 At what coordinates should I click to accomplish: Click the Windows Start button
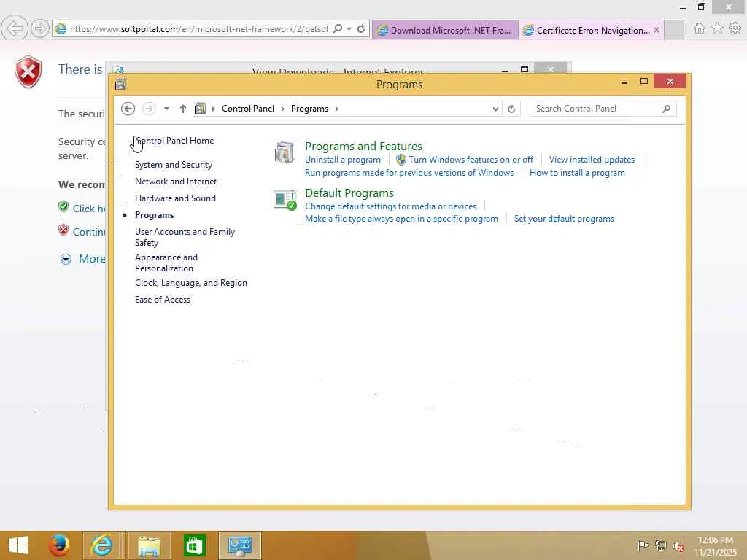tap(18, 545)
